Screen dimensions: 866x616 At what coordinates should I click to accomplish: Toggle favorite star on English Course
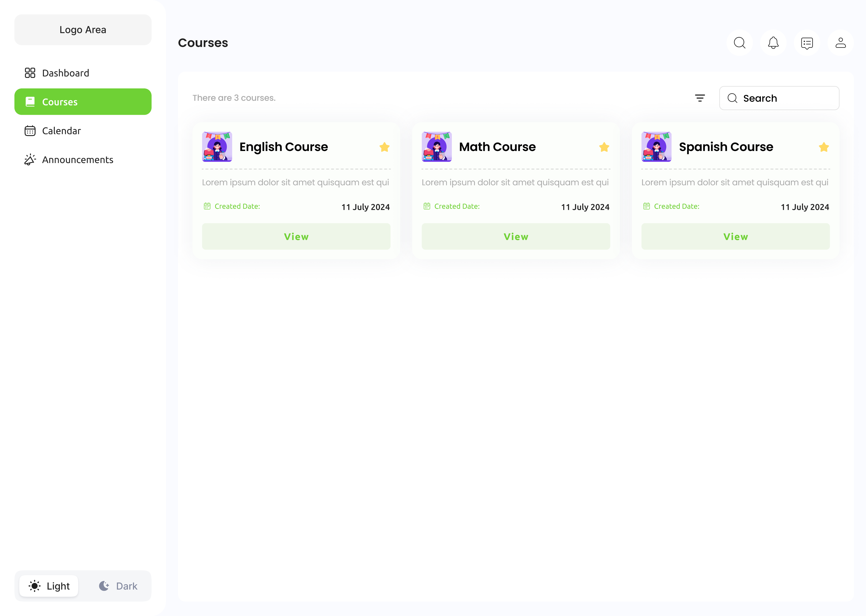pyautogui.click(x=384, y=147)
